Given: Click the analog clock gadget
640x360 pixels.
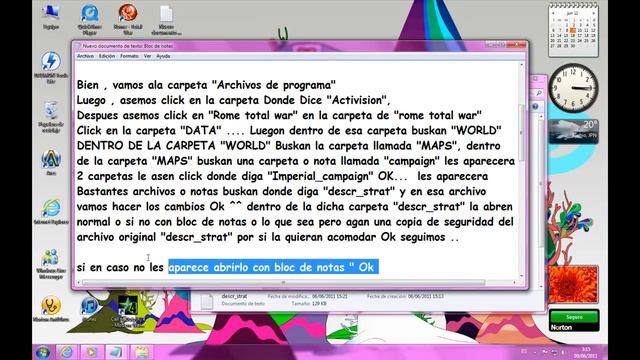Looking at the screenshot, I should coord(573,88).
